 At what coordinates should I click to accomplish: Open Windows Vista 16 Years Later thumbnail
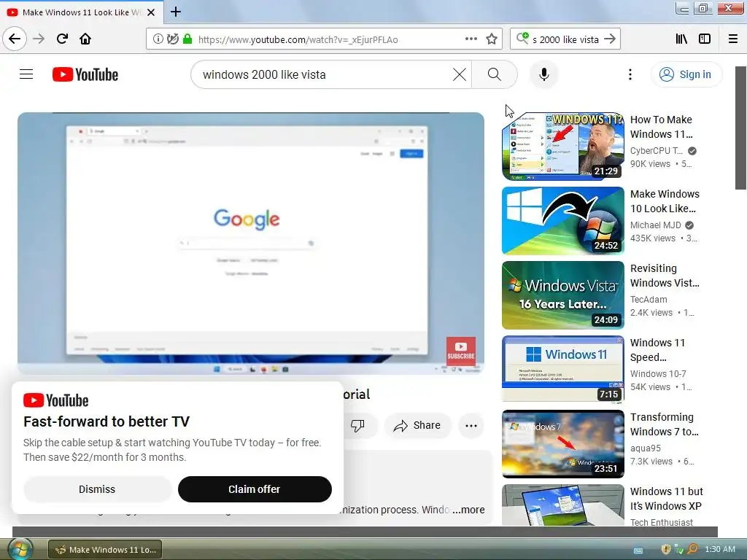[562, 295]
